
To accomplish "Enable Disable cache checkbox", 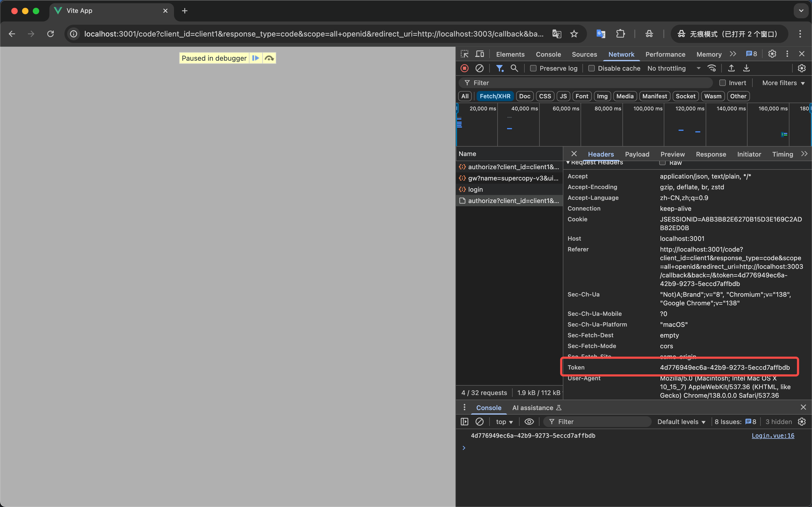I will coord(592,68).
